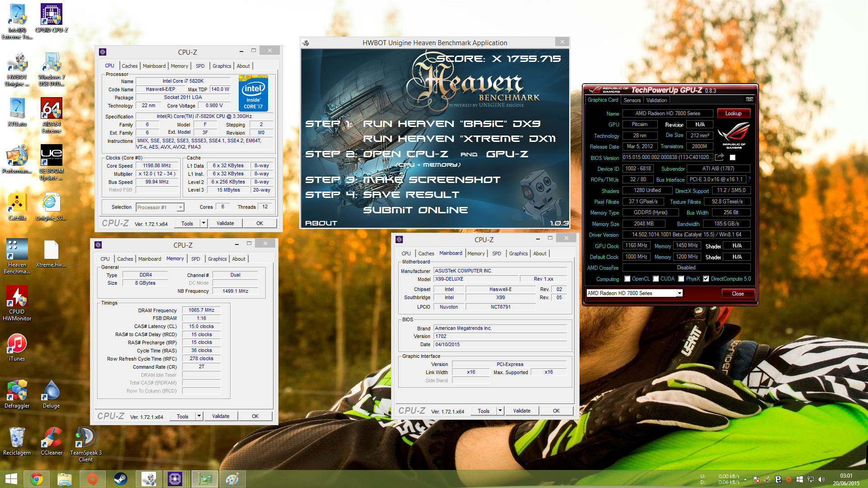Click GPU-Z screenshot camera icon

point(749,99)
